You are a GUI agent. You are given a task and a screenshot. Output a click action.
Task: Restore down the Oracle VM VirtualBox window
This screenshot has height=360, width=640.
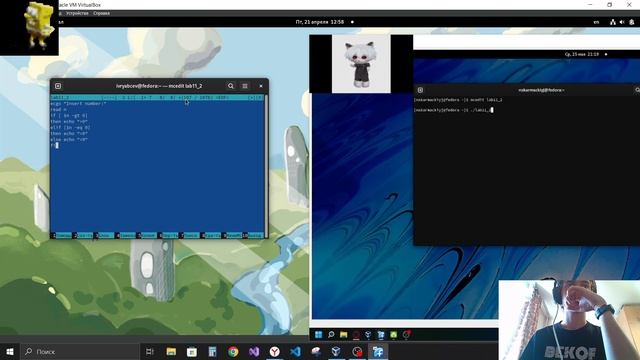click(609, 4)
